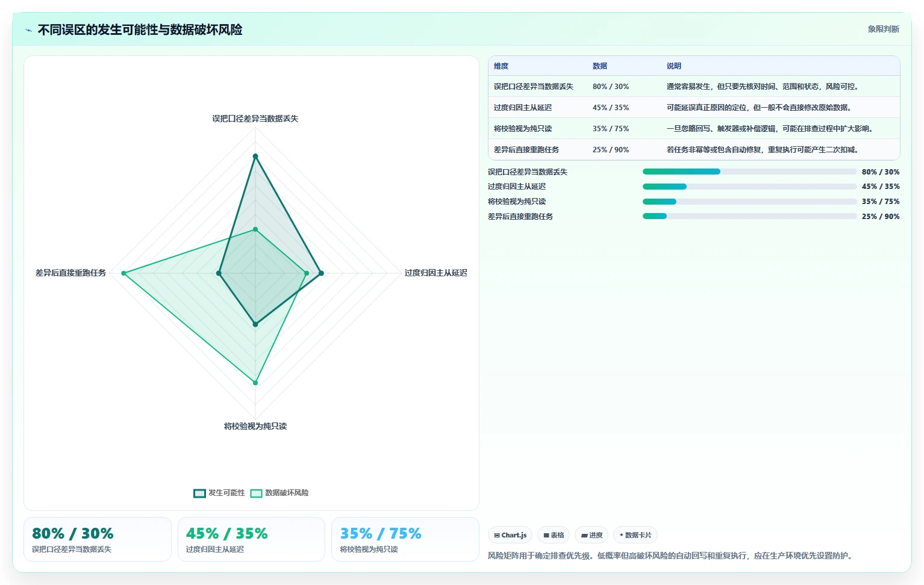
Task: Click the description starting 若任务非幂等
Action: 763,150
